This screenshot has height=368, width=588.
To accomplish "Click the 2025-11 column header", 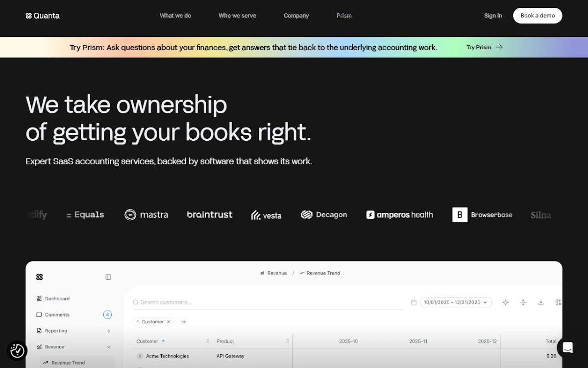I will click(x=418, y=341).
